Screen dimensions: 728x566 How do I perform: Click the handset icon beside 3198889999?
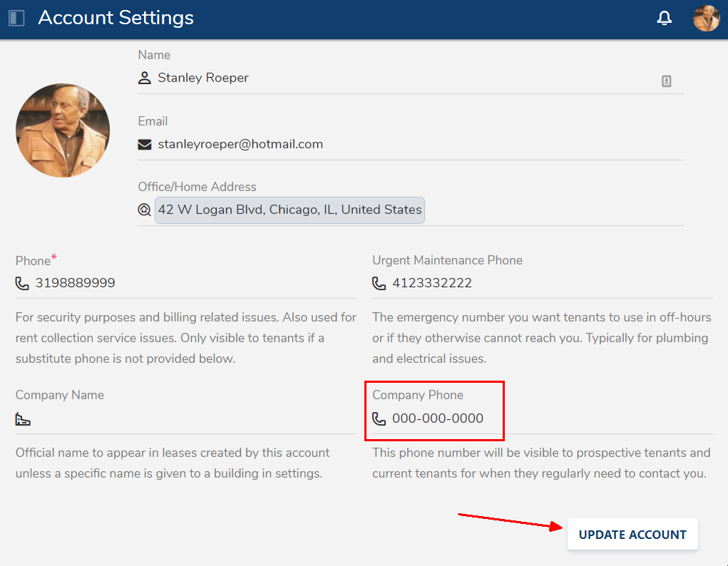point(22,284)
